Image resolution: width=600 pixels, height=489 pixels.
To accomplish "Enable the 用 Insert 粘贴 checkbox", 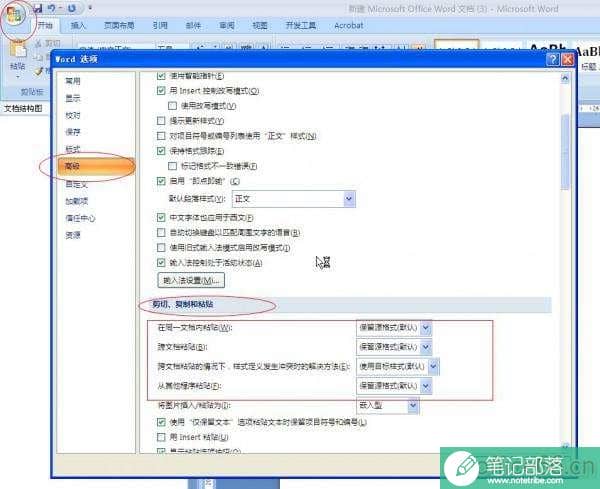I will click(161, 437).
